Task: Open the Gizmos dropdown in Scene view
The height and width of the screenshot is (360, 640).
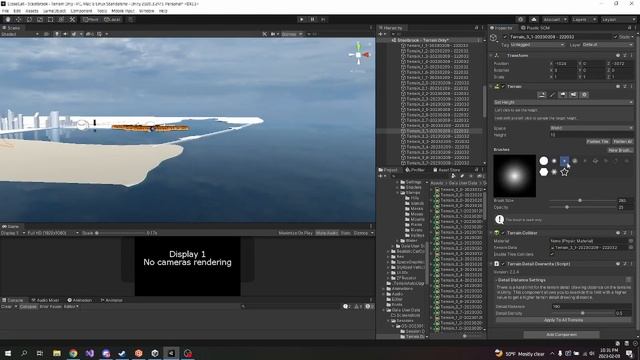Action: (x=291, y=34)
